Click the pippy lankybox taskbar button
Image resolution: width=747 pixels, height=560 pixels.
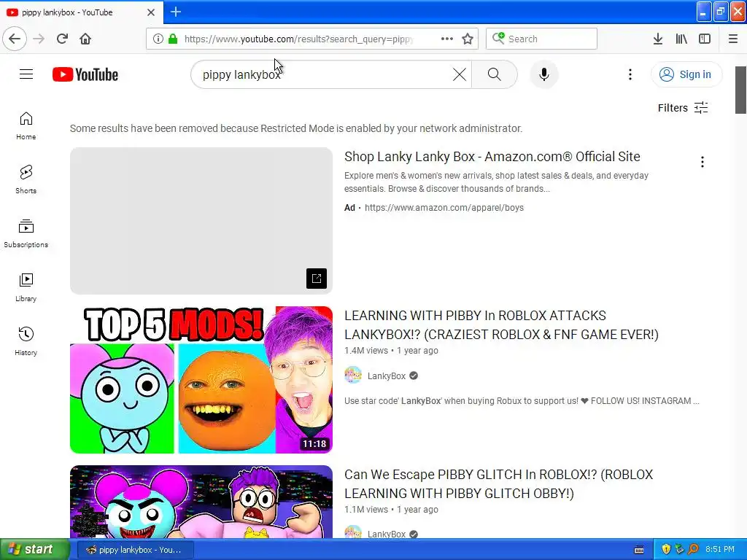pos(135,550)
